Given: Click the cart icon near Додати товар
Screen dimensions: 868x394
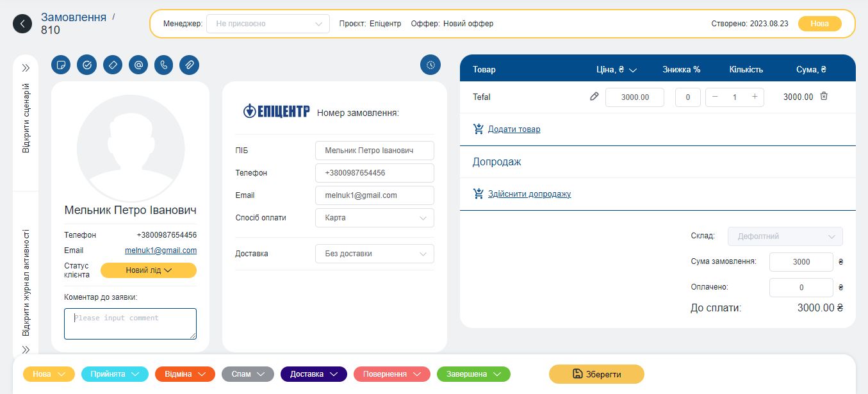Looking at the screenshot, I should coord(479,129).
